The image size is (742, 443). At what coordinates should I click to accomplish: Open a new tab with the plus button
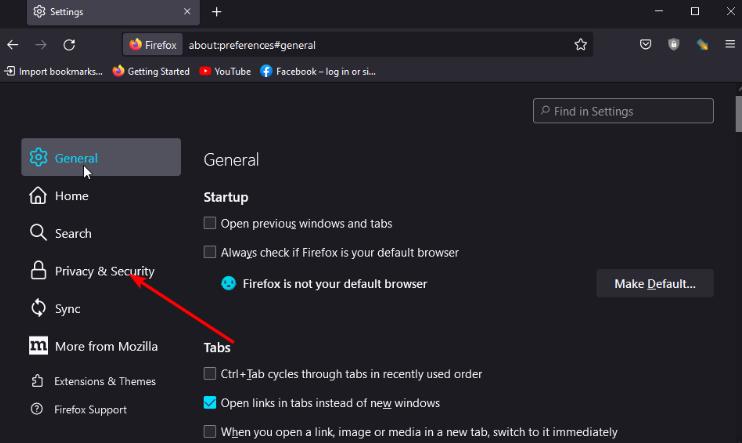[216, 12]
